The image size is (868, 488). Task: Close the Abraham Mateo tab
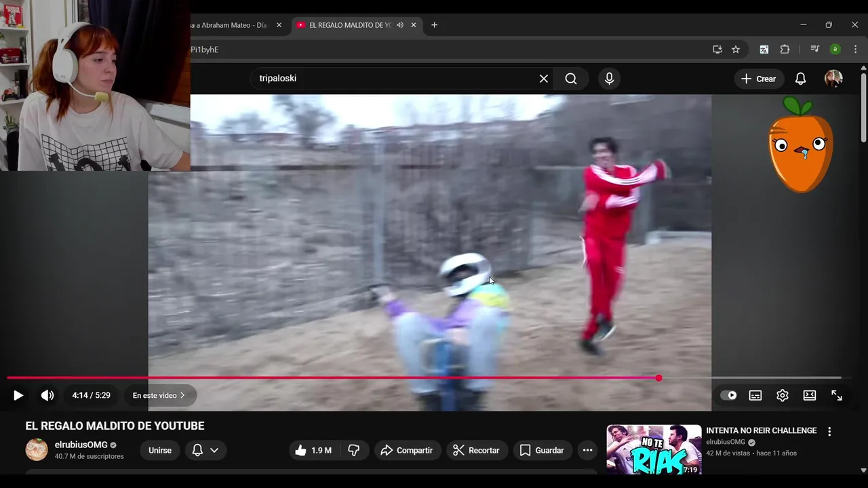coord(279,25)
